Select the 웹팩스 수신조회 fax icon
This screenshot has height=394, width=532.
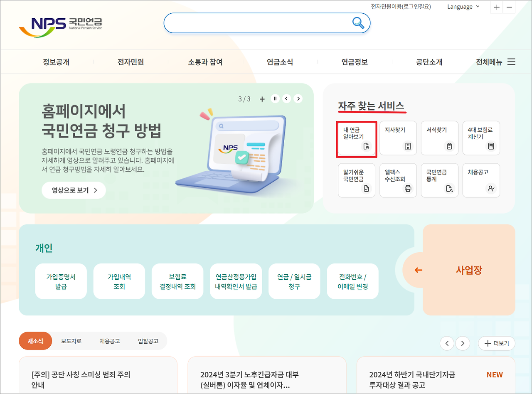pyautogui.click(x=398, y=180)
